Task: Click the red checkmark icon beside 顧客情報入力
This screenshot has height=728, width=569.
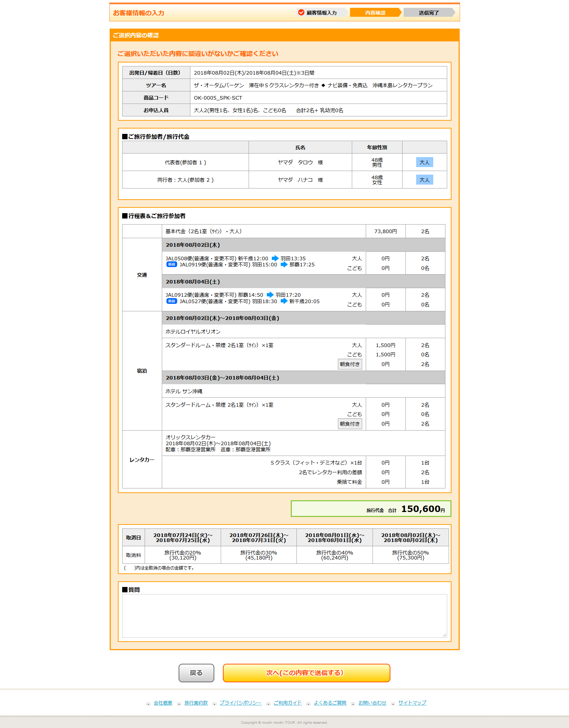Action: [301, 12]
